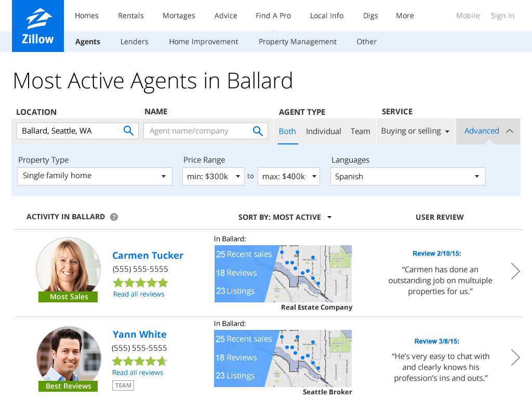Image resolution: width=532 pixels, height=399 pixels.
Task: Switch to Home Improvement tab
Action: (x=204, y=42)
